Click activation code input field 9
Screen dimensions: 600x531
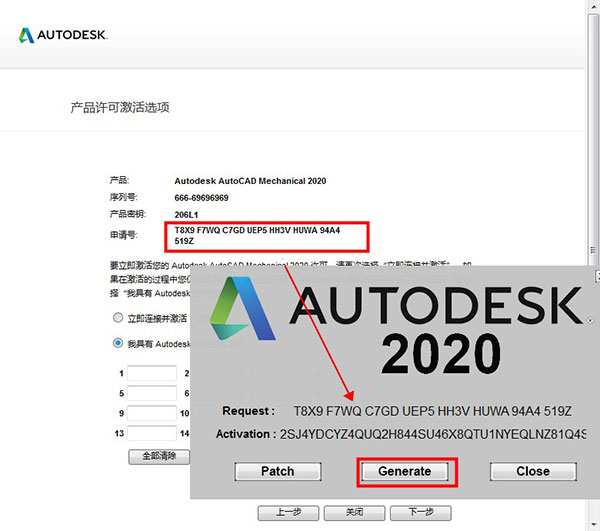coord(152,413)
